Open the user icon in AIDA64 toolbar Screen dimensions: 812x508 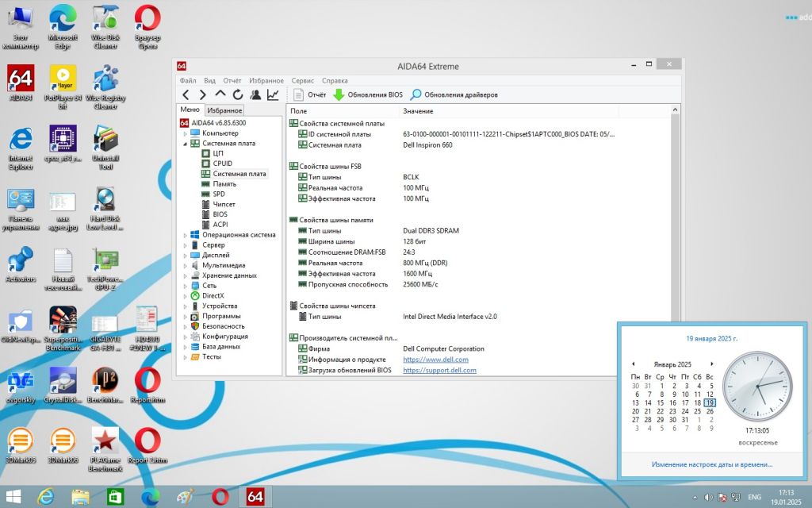pos(255,95)
